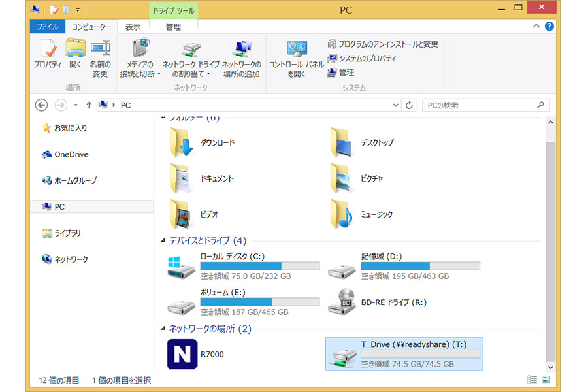Click ネットワークの場所の追加 icon
The image size is (588, 392).
[x=241, y=58]
